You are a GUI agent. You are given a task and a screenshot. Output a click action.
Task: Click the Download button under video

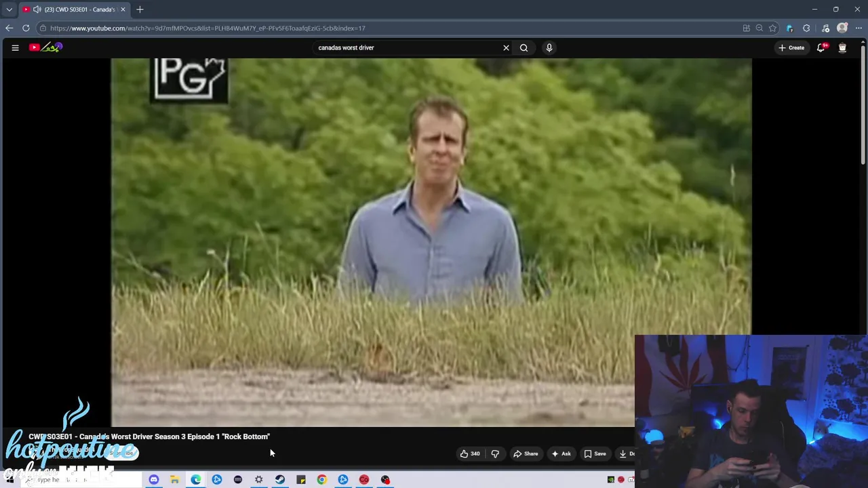(x=626, y=453)
